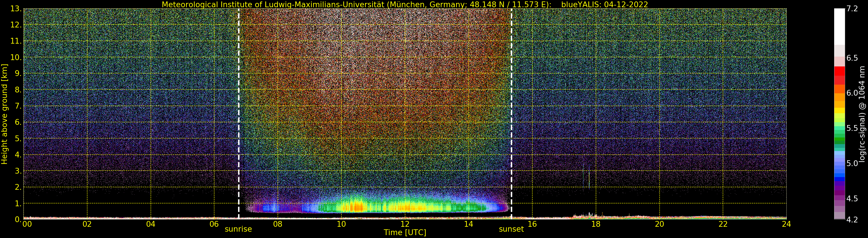
Task: Click colorbar value '7.2'
Action: point(852,9)
